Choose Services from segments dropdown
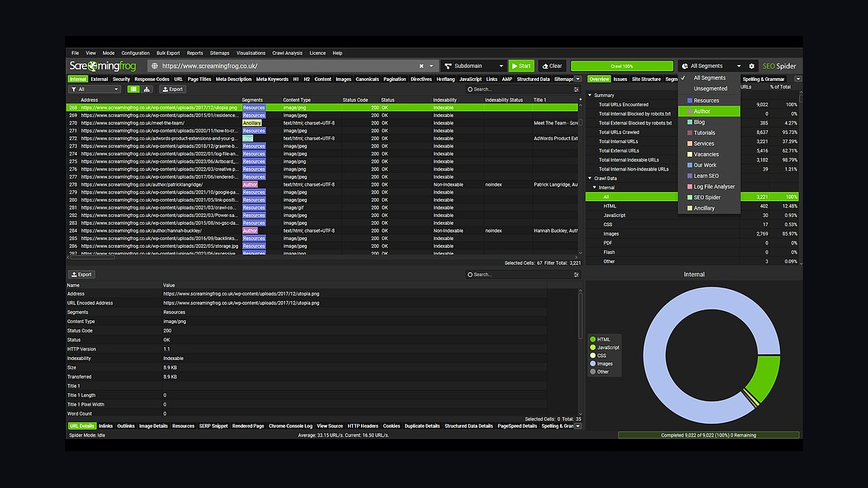Viewport: 868px width, 488px height. [709, 143]
